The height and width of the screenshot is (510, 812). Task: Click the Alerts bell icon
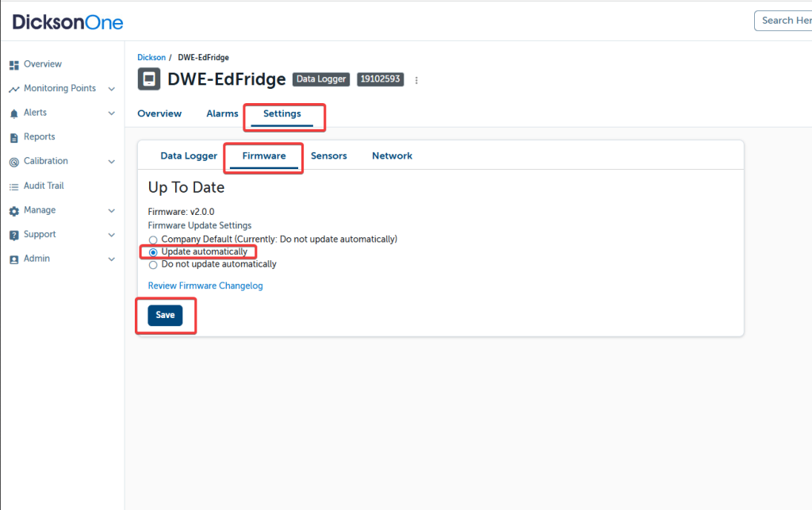pos(13,113)
